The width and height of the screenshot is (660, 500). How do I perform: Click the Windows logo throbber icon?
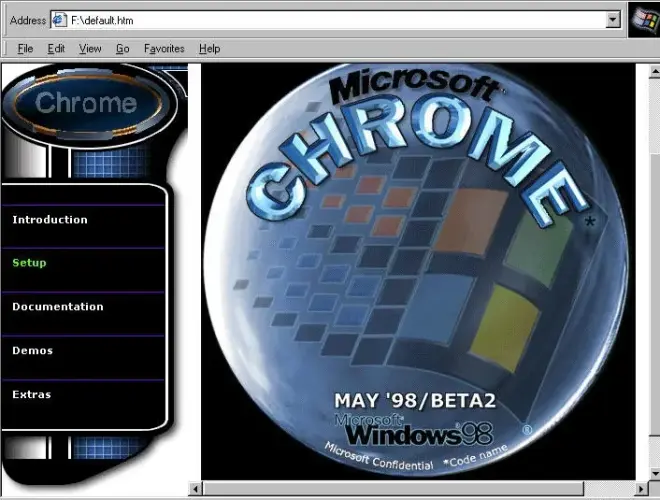pos(643,22)
